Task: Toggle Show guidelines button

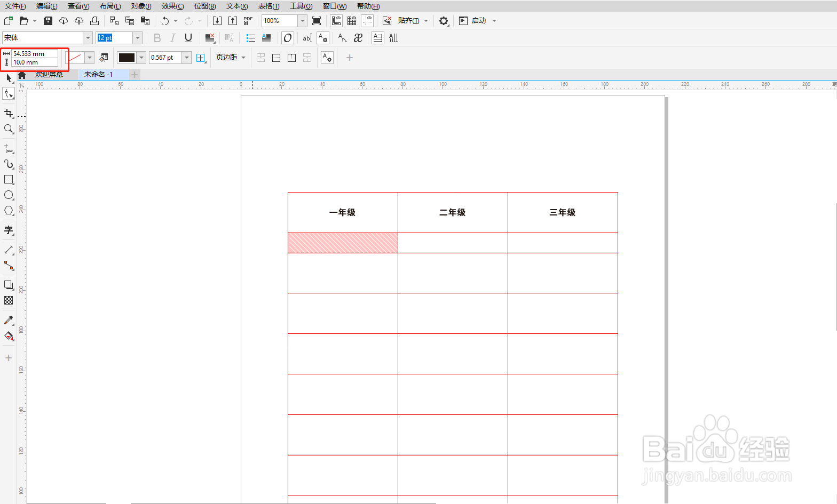Action: [x=367, y=21]
